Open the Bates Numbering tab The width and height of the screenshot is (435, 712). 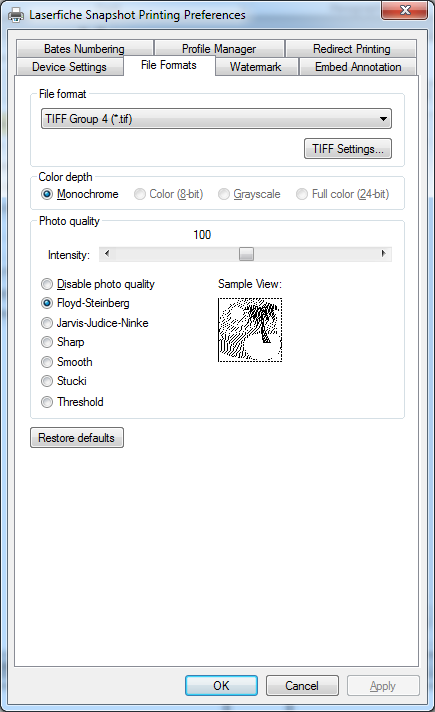84,49
